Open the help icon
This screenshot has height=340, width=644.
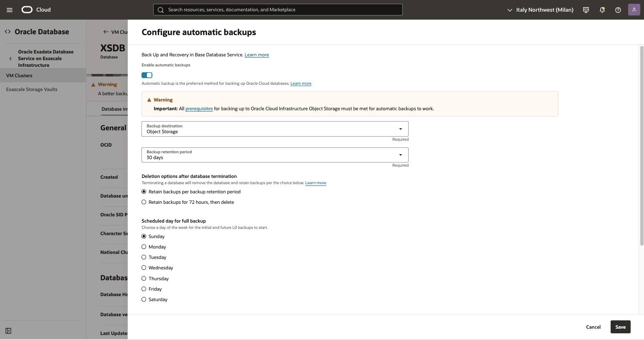pyautogui.click(x=618, y=9)
